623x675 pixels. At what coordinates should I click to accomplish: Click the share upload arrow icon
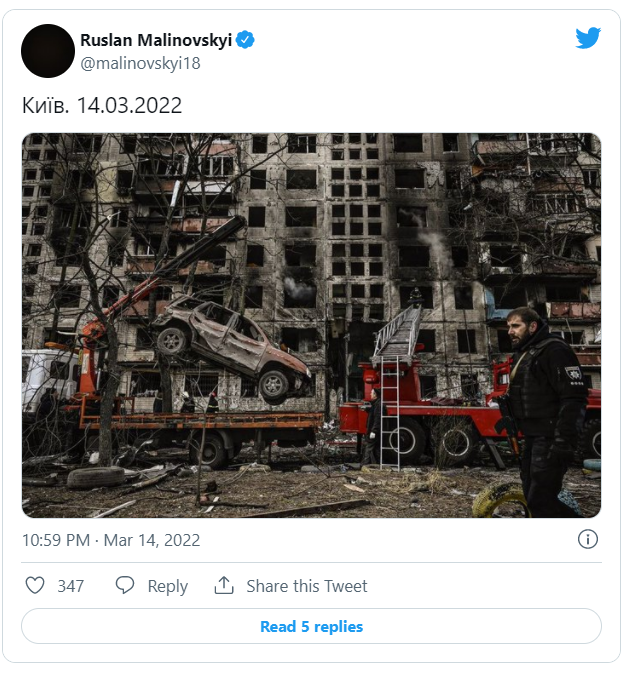click(224, 586)
